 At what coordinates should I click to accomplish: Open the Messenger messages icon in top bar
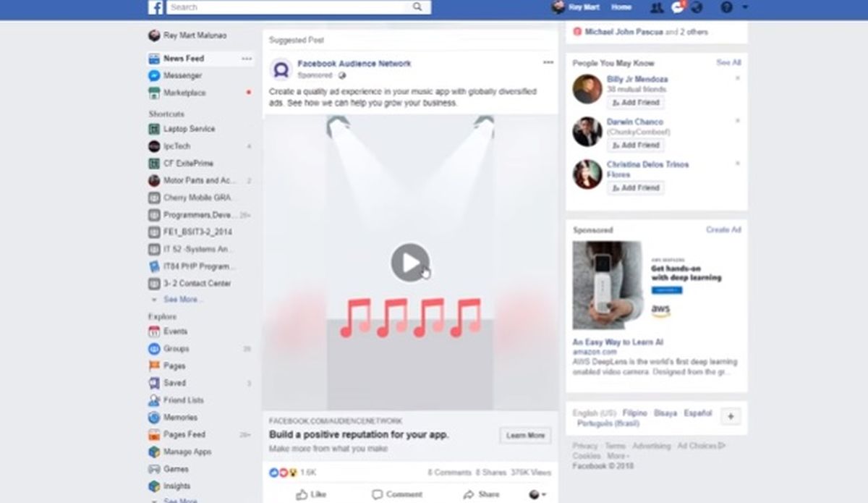[678, 7]
